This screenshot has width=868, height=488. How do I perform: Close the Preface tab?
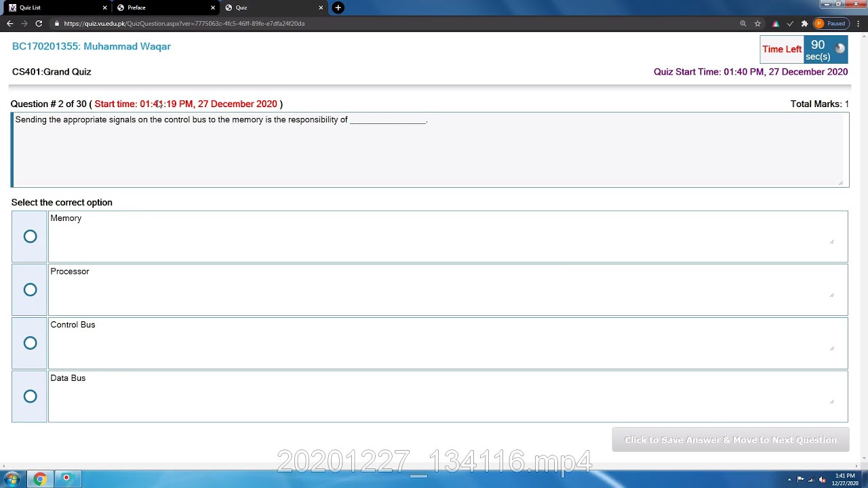click(x=212, y=7)
